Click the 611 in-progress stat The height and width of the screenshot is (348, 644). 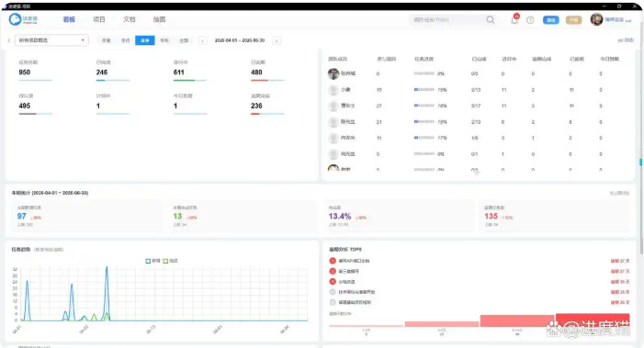click(x=178, y=73)
